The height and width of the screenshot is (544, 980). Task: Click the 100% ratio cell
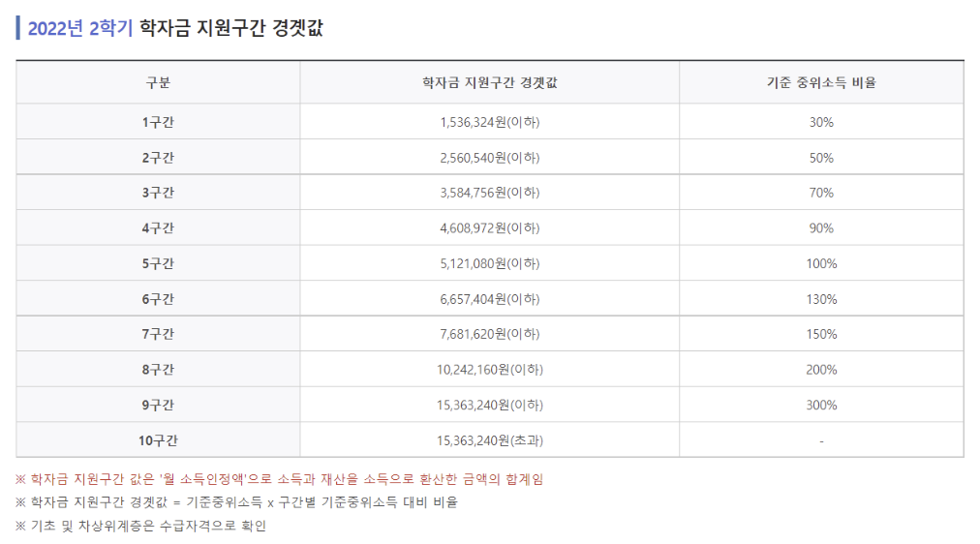pos(821,263)
